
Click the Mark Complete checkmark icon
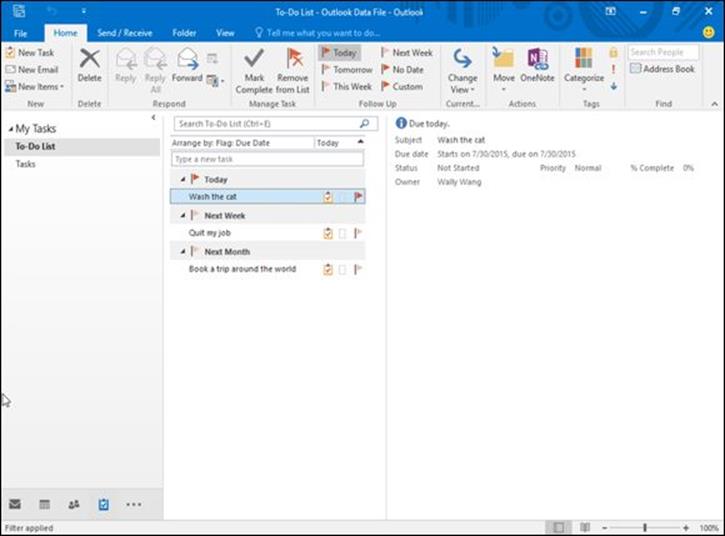[x=254, y=59]
